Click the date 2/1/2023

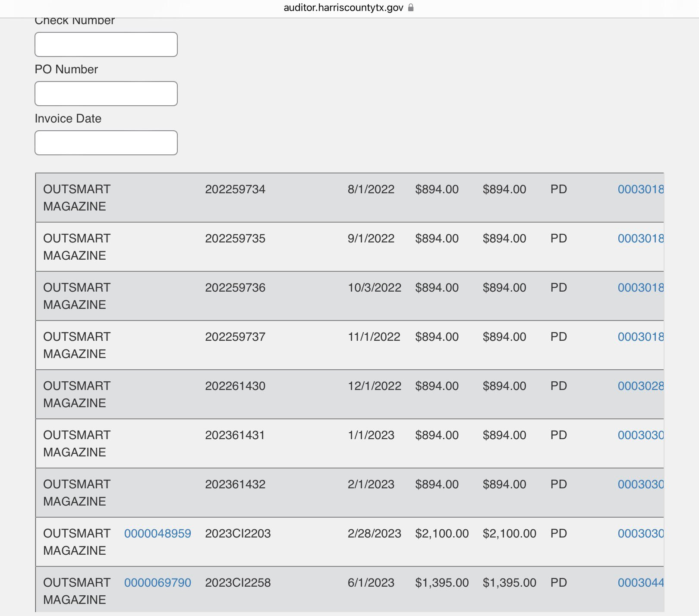(371, 484)
